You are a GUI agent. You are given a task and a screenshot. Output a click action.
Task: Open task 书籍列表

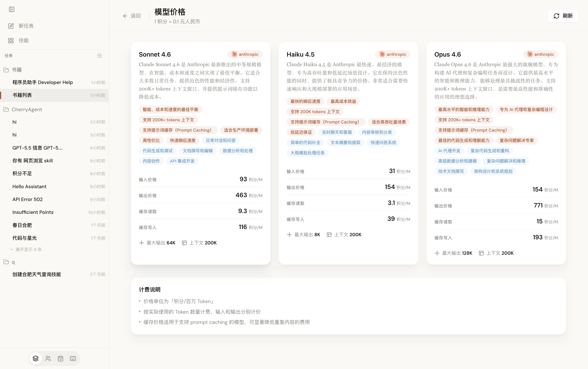[54, 95]
